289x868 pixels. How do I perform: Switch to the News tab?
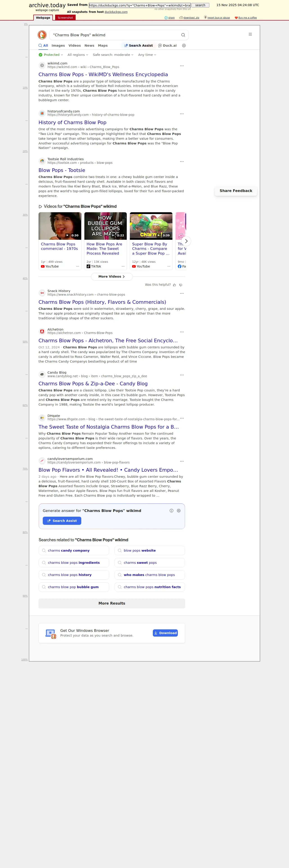tap(89, 46)
